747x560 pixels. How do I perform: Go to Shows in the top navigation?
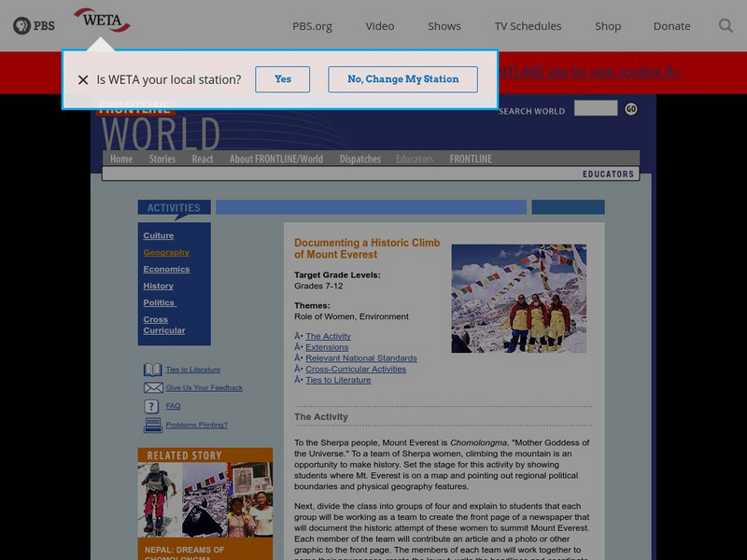pyautogui.click(x=444, y=26)
